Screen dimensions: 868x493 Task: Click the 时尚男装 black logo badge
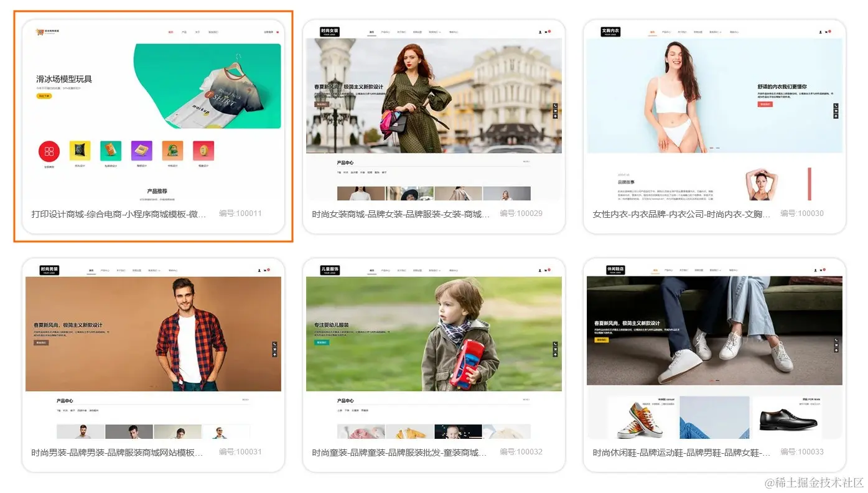49,270
